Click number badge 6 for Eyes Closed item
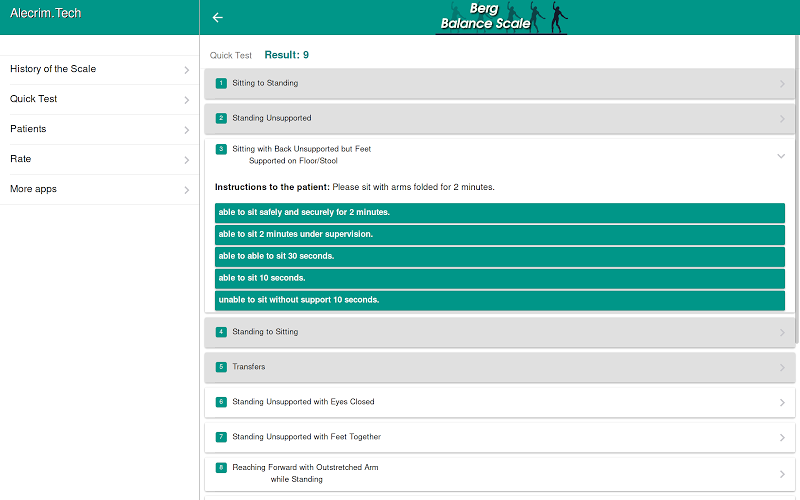Viewport: 800px width, 500px height. click(221, 402)
